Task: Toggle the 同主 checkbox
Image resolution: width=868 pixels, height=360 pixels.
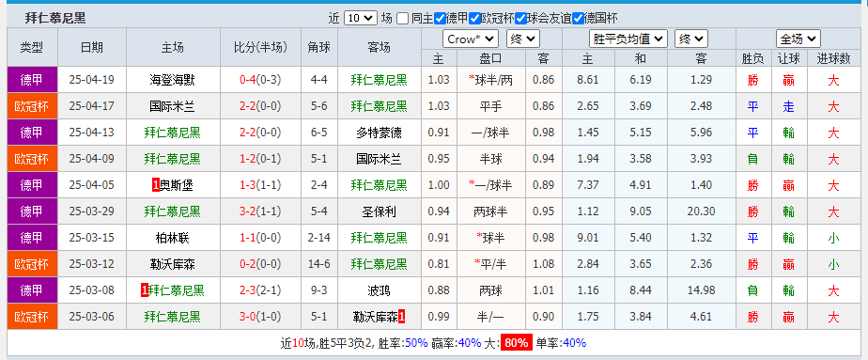Action: click(403, 18)
